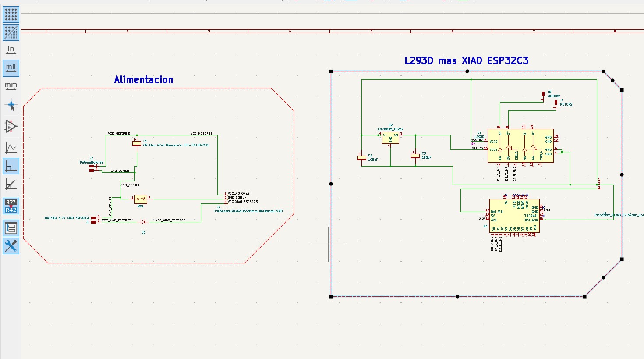Switch units to millimeters
The height and width of the screenshot is (359, 644).
(11, 86)
